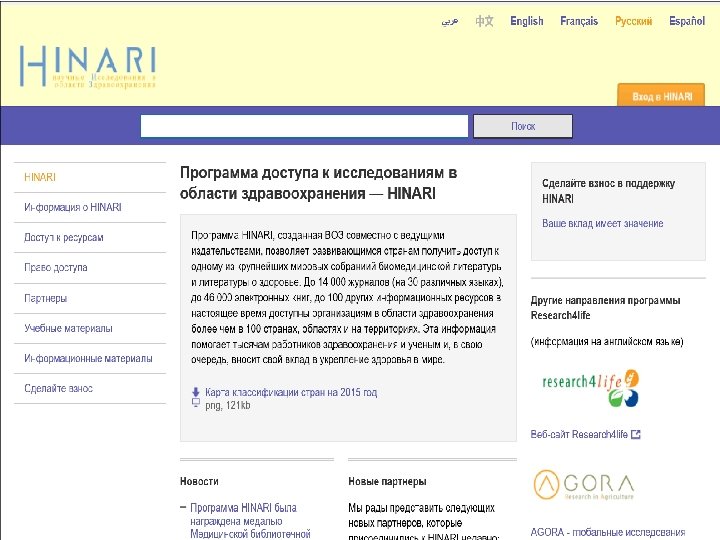Download Карта классификации стран на 2015 год
Image resolution: width=720 pixels, height=540 pixels.
291,393
